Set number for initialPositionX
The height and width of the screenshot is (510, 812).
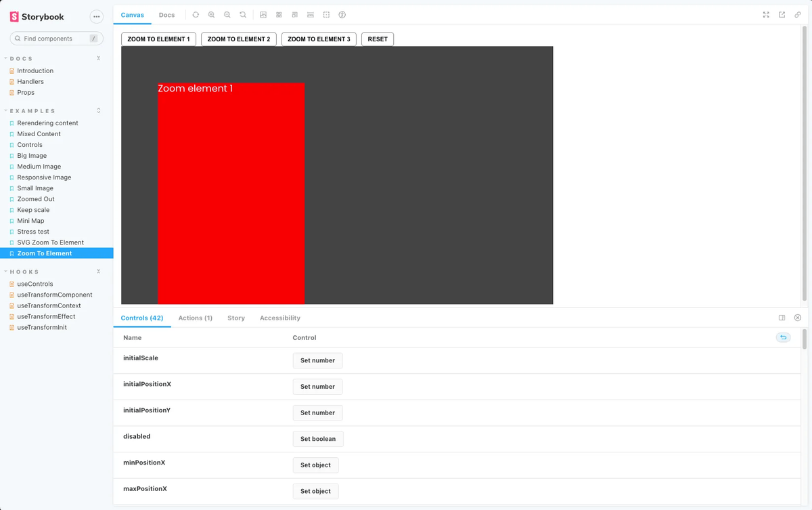click(317, 387)
